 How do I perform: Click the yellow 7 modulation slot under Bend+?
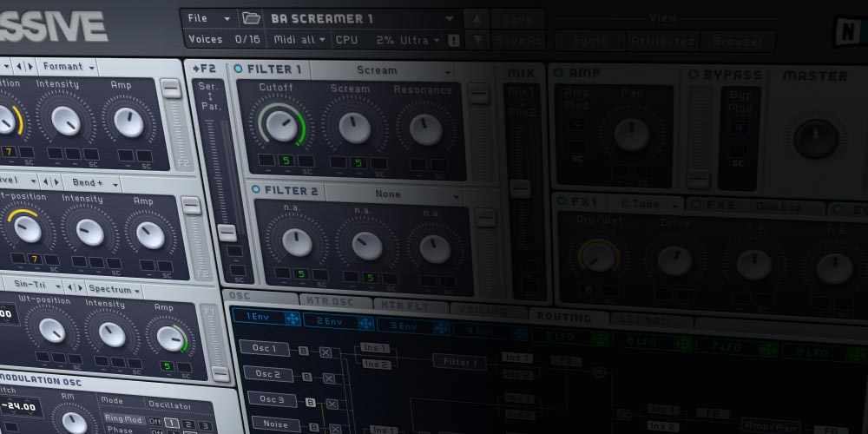pos(35,259)
